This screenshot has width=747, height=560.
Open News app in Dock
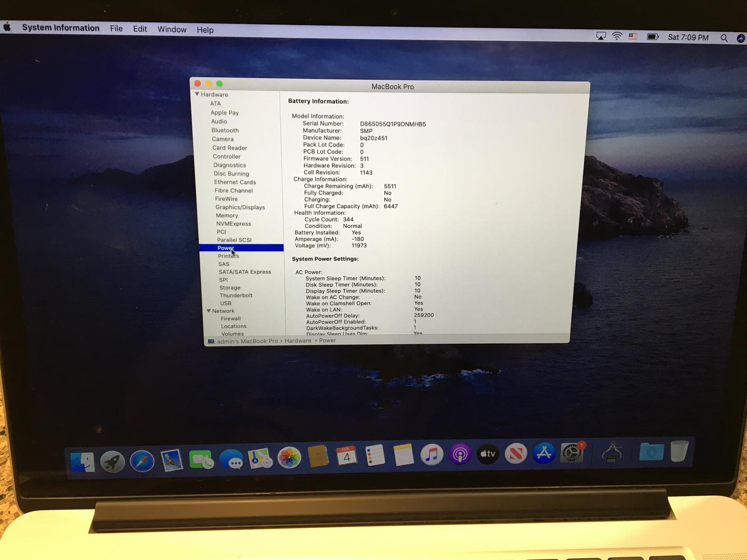[x=516, y=454]
